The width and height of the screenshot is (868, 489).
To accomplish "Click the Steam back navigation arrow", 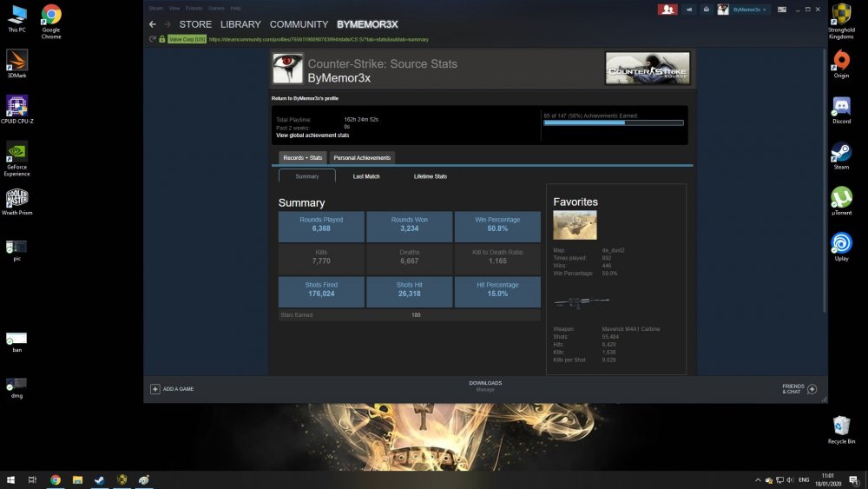I will 153,24.
